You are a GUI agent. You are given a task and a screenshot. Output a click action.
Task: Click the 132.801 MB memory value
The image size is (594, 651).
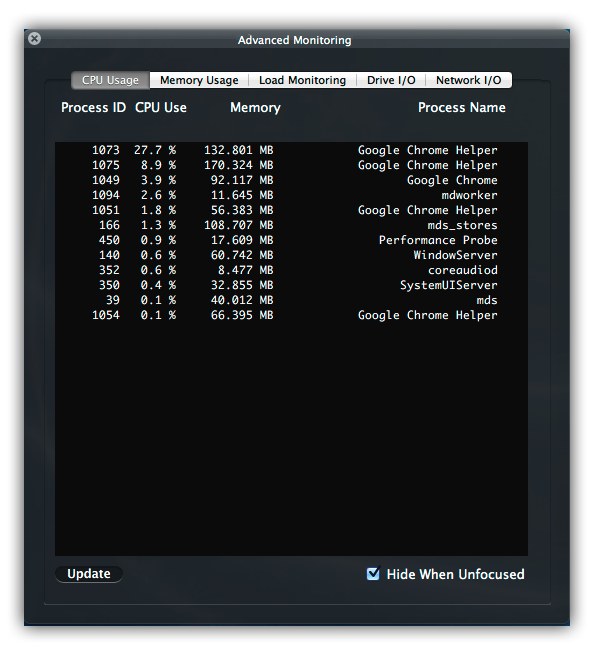238,150
